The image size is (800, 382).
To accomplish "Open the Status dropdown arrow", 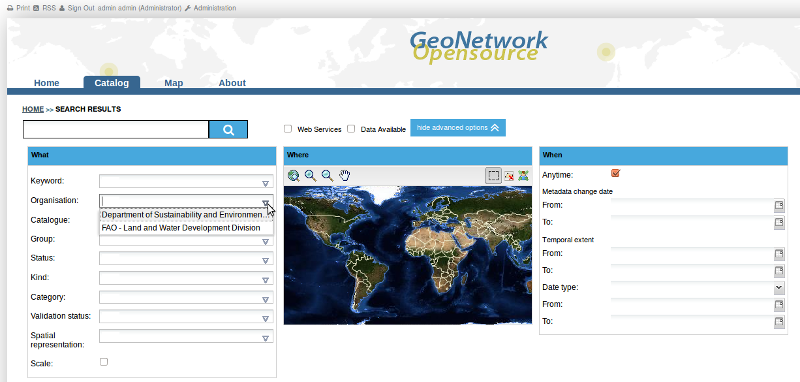I will click(x=265, y=261).
